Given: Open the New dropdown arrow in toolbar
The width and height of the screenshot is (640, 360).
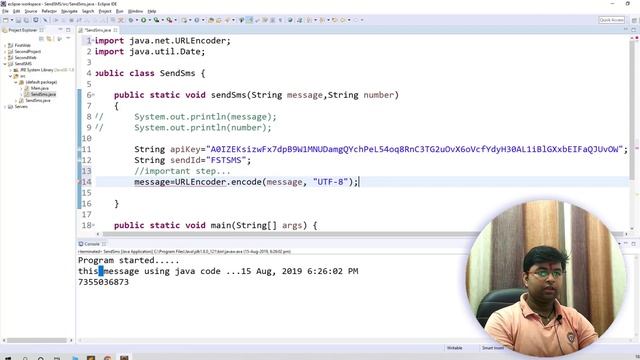Looking at the screenshot, I should tap(12, 20).
